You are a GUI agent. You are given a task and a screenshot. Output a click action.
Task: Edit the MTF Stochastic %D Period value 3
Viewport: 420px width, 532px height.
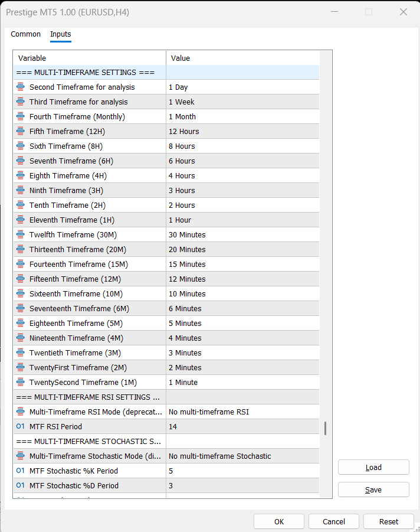point(242,485)
